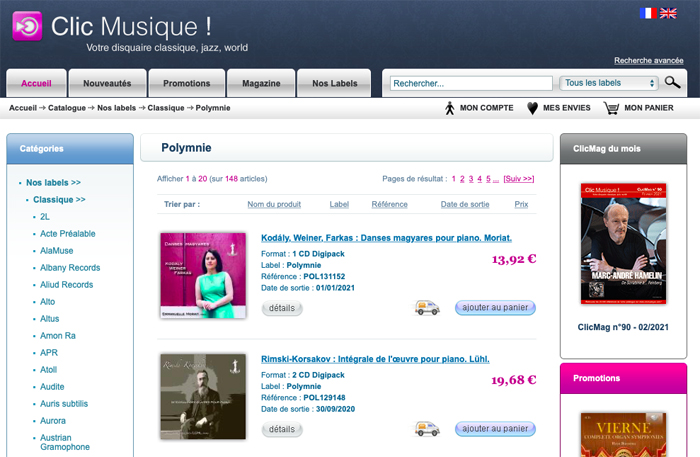Sort results by Label
Image resolution: width=700 pixels, height=457 pixels.
coord(339,204)
